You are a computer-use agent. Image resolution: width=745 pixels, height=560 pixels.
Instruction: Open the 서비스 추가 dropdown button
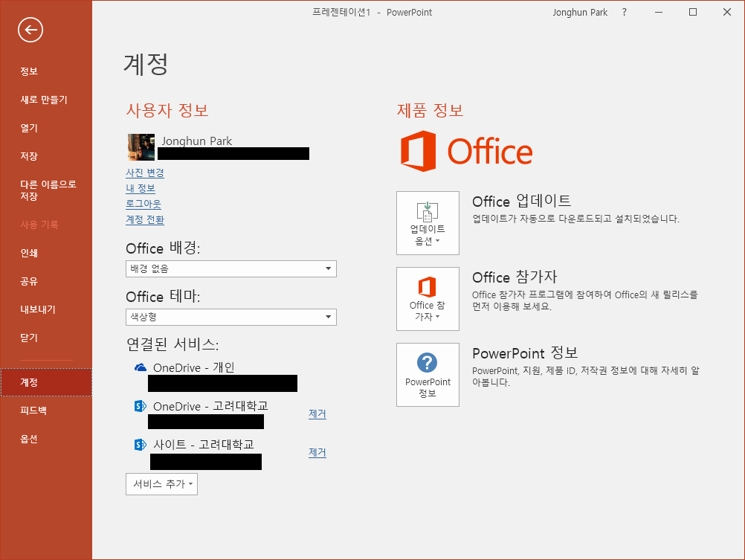pos(161,484)
